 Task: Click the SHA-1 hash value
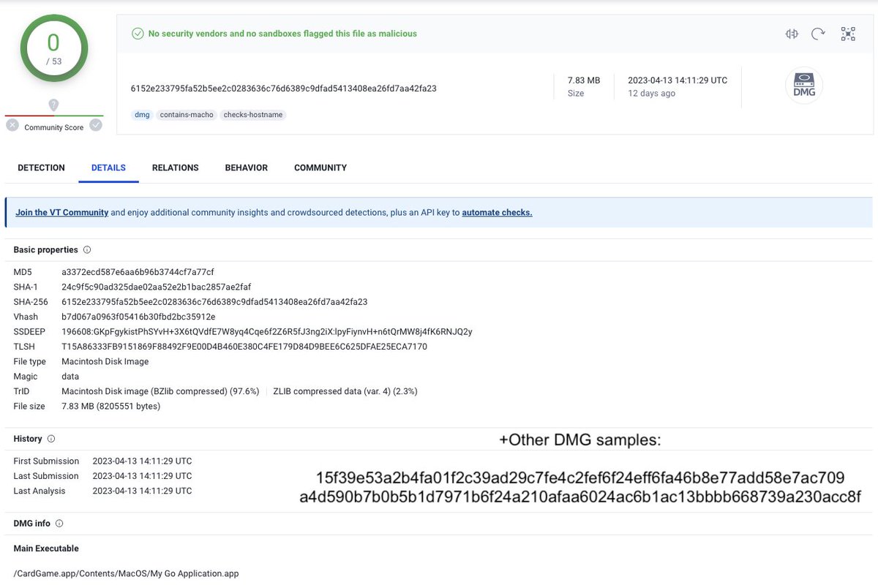point(157,287)
